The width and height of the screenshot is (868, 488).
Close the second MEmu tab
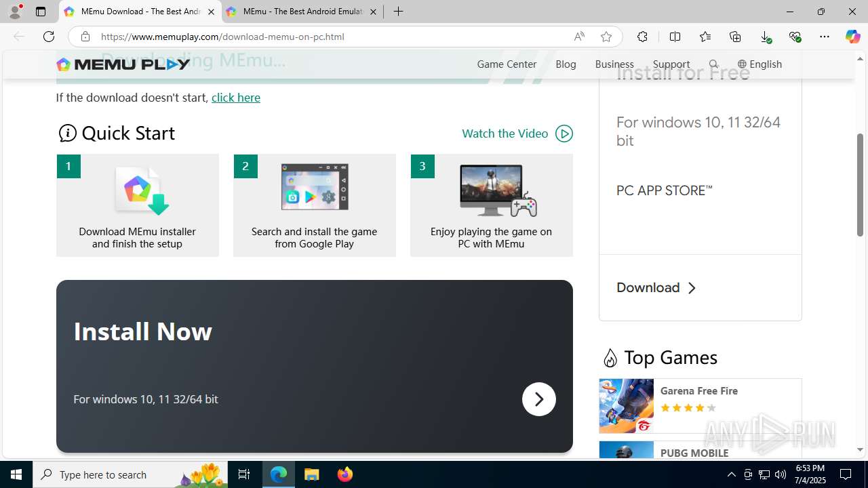[373, 12]
